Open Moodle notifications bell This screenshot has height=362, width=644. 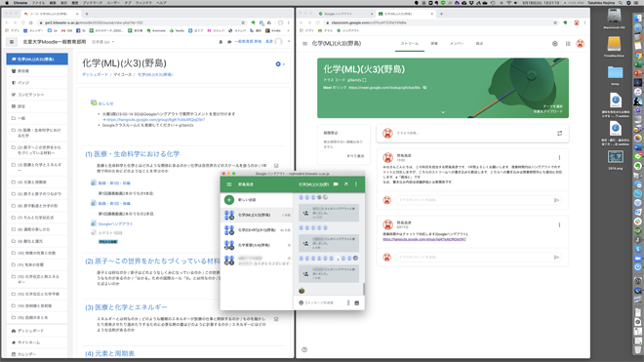point(221,42)
